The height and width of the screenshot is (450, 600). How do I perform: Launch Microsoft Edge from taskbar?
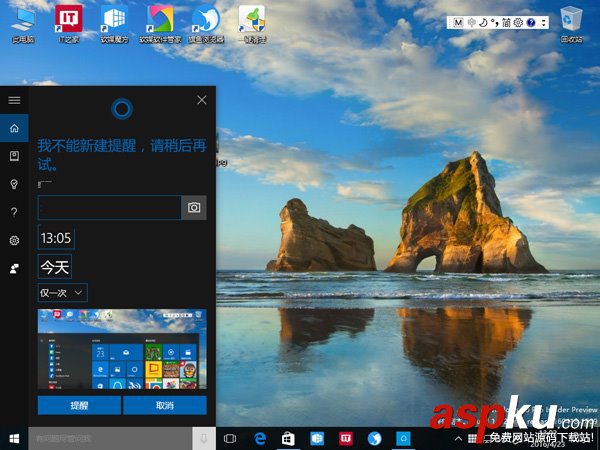(260, 439)
